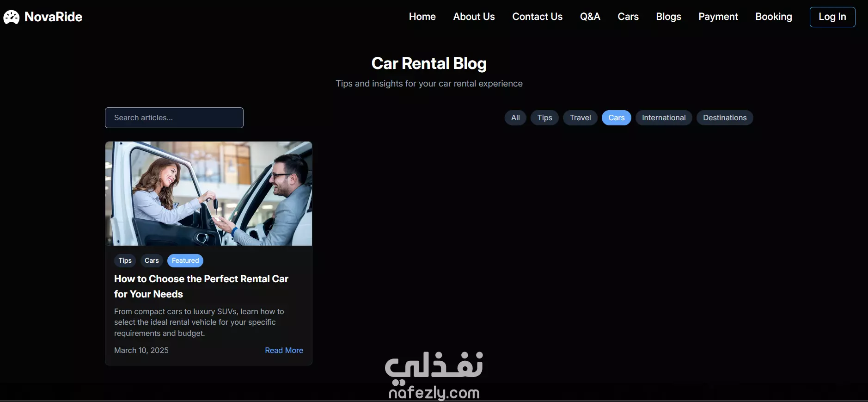Select the All category filter

515,118
